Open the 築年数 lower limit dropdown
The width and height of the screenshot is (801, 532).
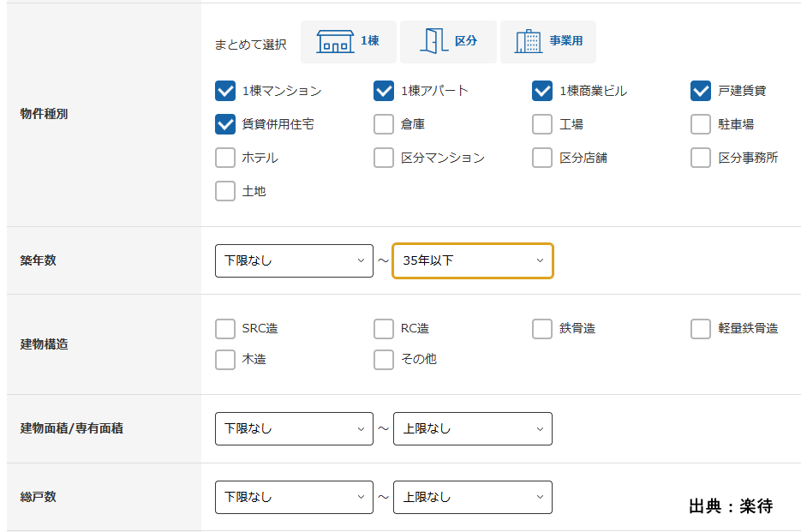(294, 260)
